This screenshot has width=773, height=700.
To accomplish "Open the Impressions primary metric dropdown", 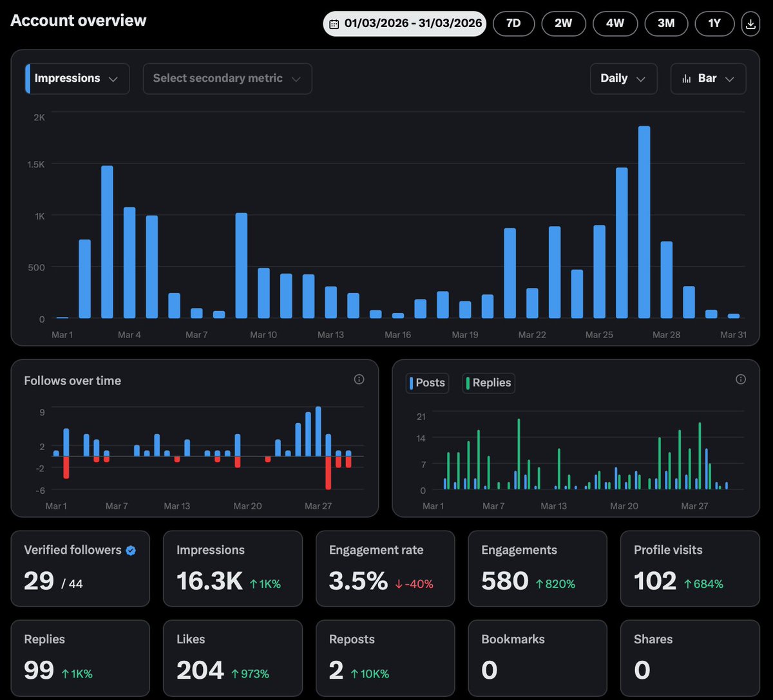I will pos(77,79).
